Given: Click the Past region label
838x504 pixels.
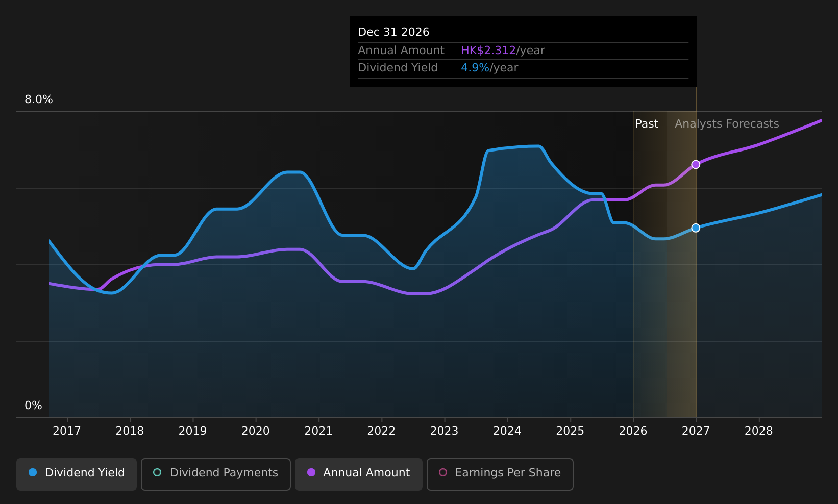Looking at the screenshot, I should click(647, 124).
